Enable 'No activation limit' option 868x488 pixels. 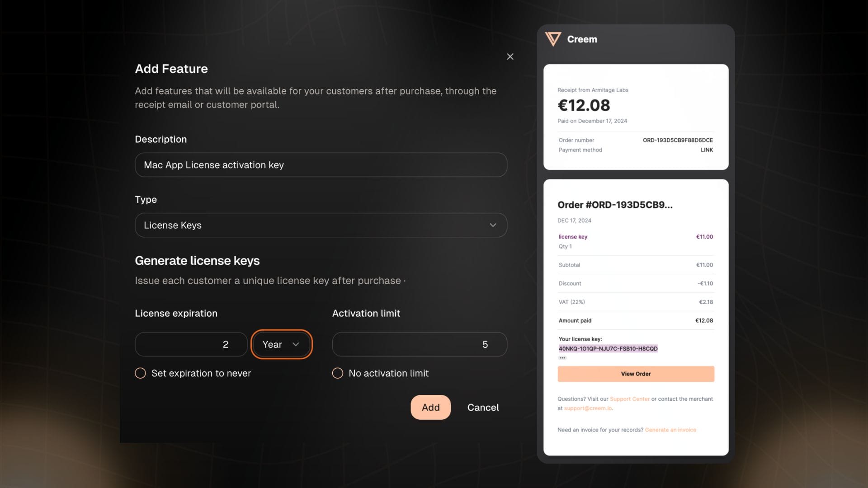pyautogui.click(x=338, y=373)
